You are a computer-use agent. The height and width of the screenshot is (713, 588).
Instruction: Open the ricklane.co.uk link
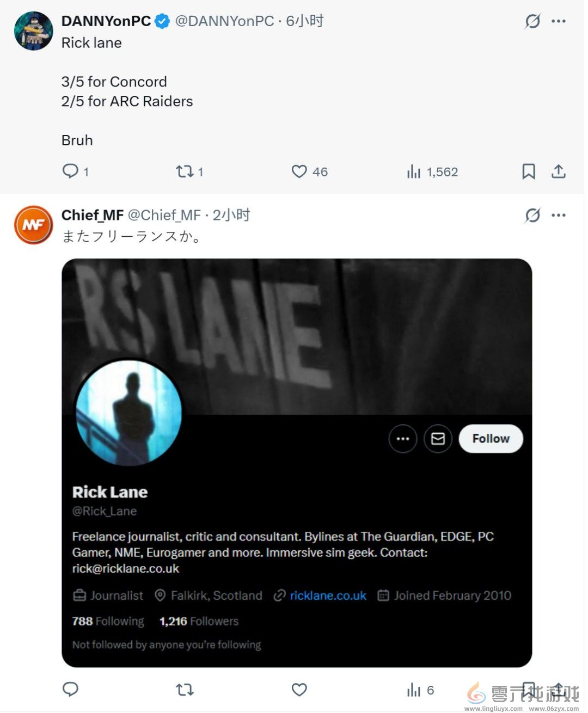coord(328,595)
